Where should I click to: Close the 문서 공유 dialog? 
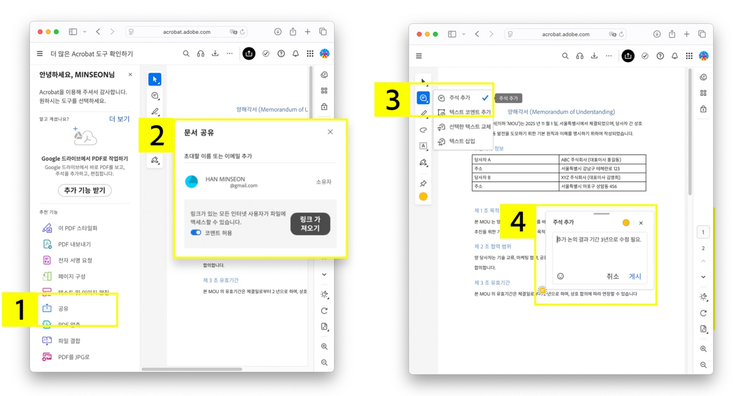pos(330,132)
